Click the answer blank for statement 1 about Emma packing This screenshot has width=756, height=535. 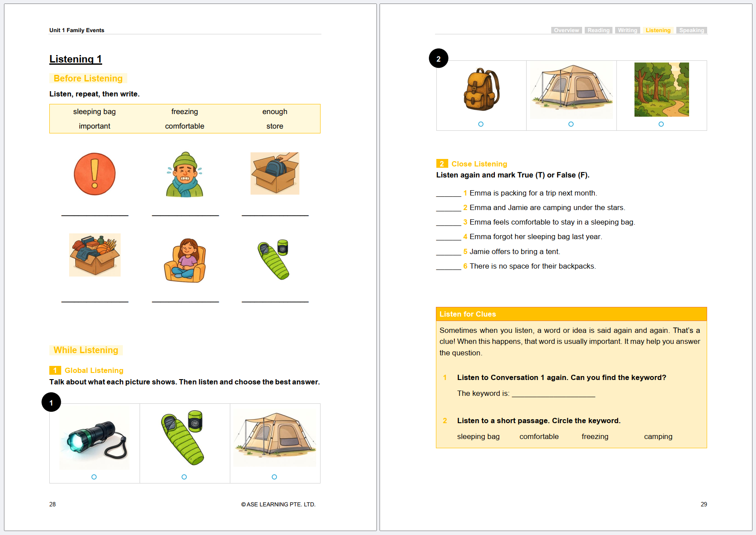point(448,193)
